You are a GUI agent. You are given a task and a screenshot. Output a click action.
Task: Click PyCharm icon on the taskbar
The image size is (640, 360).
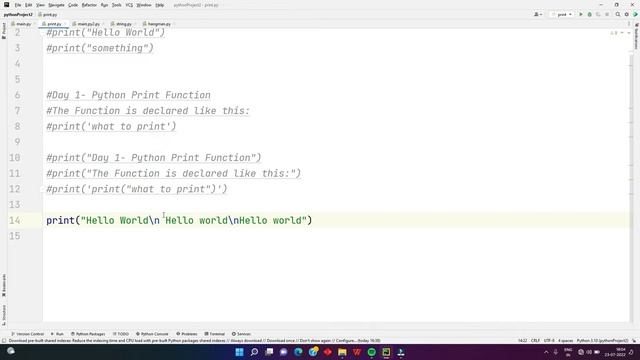[x=386, y=352]
